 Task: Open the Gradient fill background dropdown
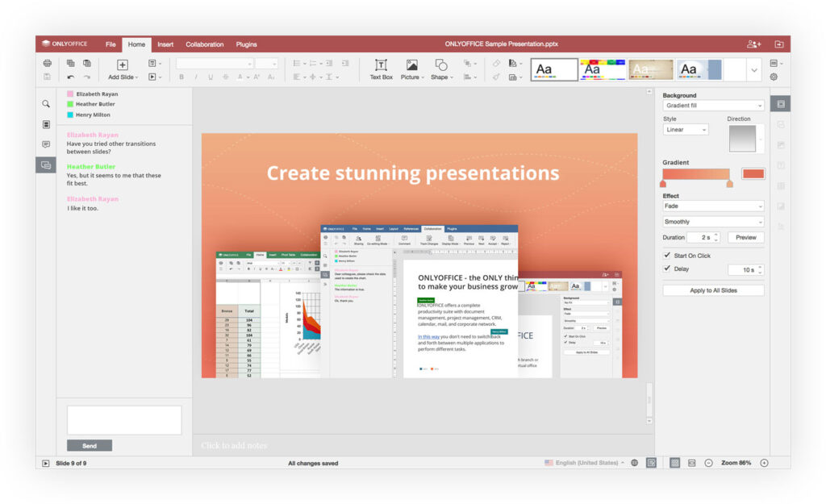713,106
